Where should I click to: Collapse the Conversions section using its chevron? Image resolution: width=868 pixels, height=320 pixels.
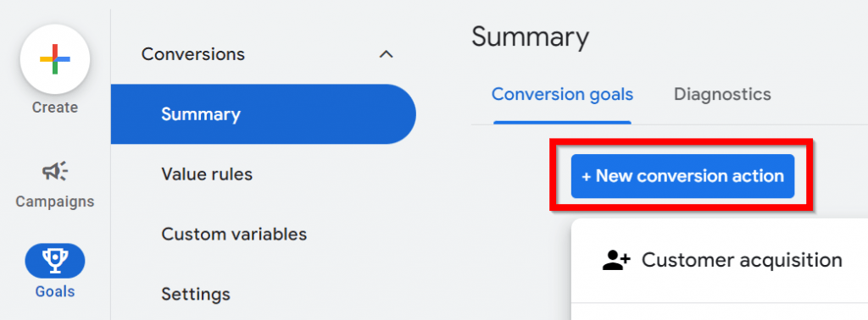pos(386,54)
